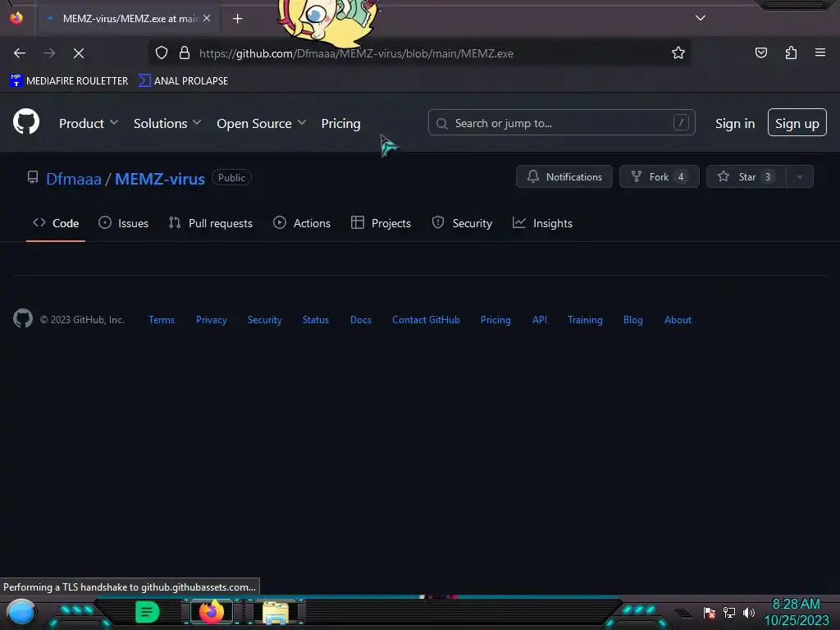Click the Firefox taskbar icon
The width and height of the screenshot is (840, 630).
pos(212,612)
